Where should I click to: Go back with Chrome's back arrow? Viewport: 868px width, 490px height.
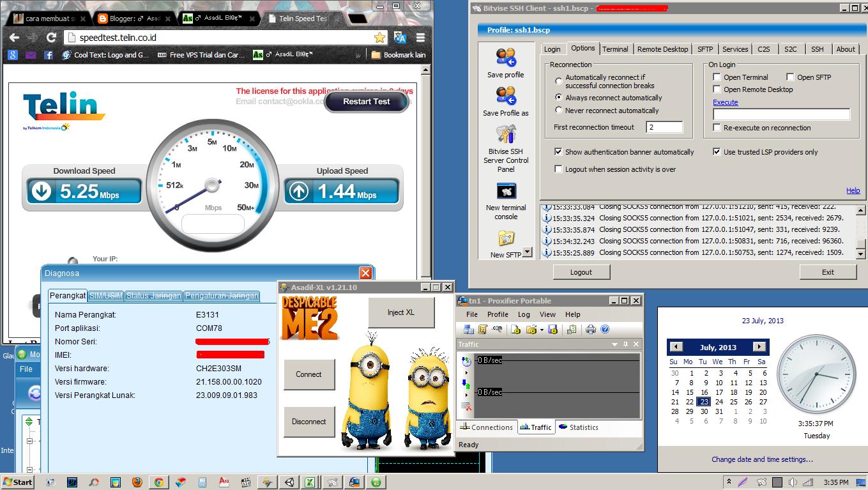(14, 38)
